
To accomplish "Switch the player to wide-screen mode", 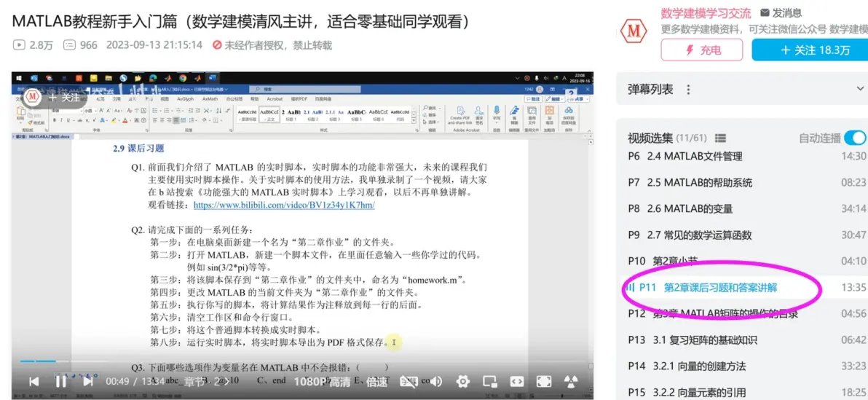I will 516,381.
